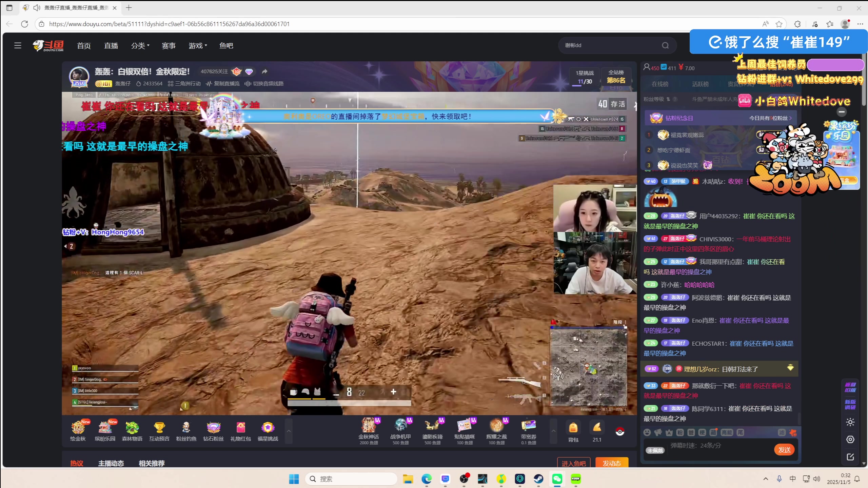Toggle the 高能 danmaku filter
This screenshot has height=488, width=868.
pyautogui.click(x=727, y=432)
